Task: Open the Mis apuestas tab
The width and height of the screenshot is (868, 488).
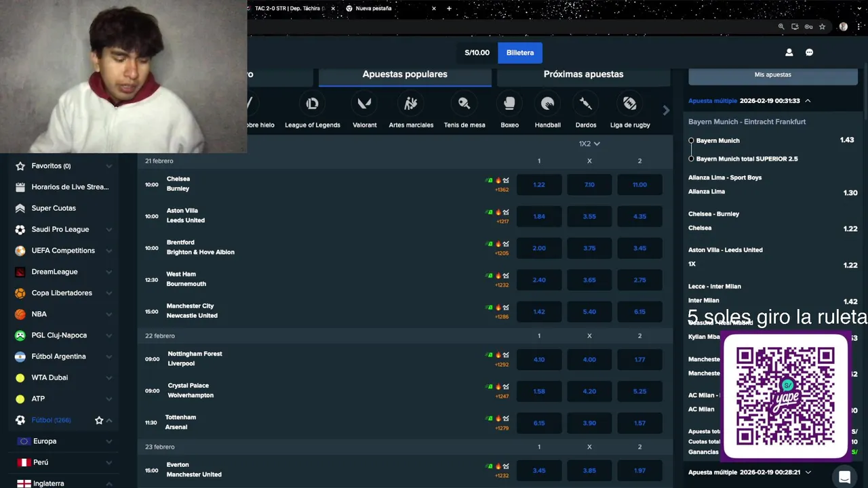Action: pos(773,75)
